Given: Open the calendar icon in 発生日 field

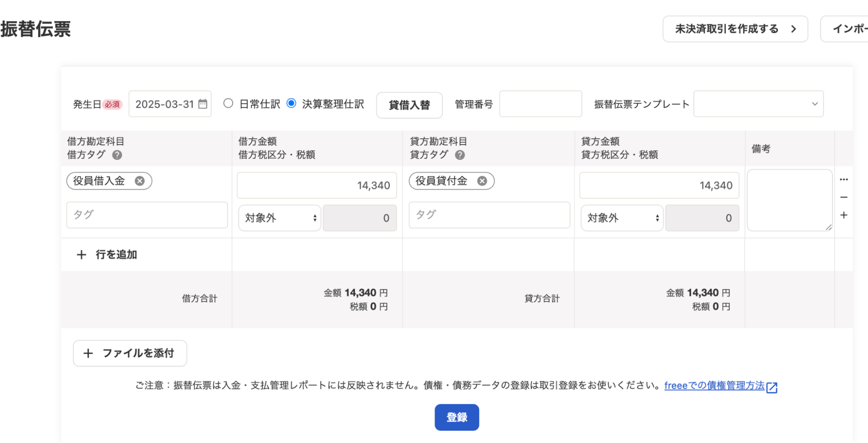Looking at the screenshot, I should 203,104.
